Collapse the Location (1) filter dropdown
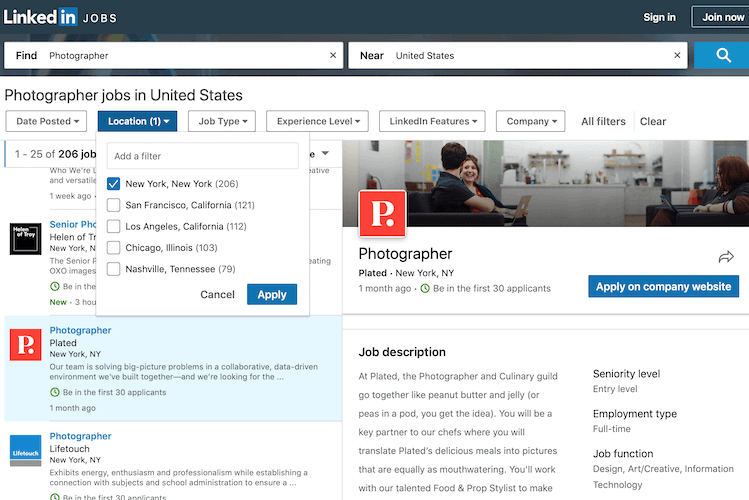This screenshot has height=500, width=749. (138, 121)
